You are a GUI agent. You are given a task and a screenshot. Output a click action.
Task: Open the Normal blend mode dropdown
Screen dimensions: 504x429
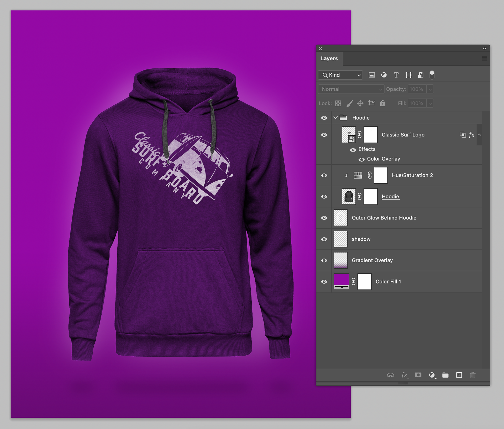(351, 89)
